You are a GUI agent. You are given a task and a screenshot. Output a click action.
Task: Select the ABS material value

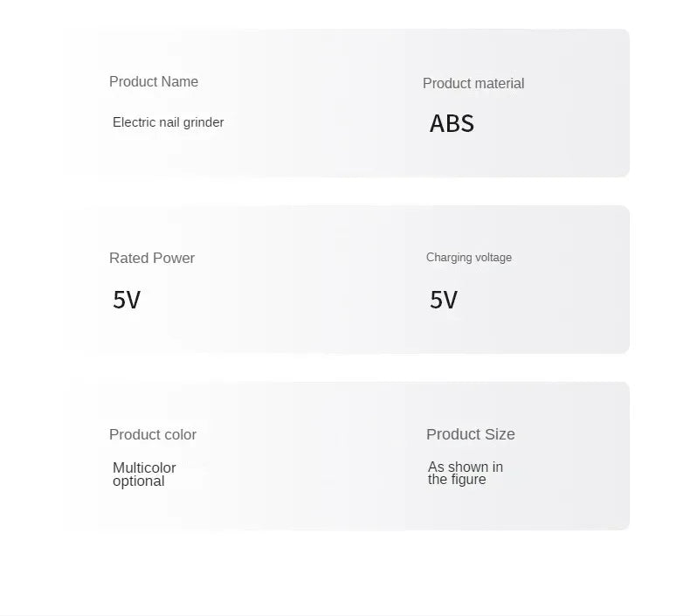[x=452, y=123]
